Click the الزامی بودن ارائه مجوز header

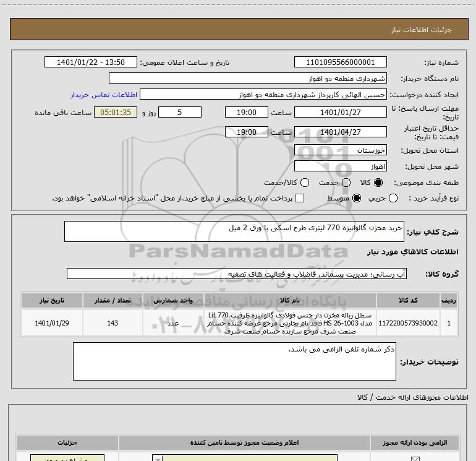click(415, 442)
